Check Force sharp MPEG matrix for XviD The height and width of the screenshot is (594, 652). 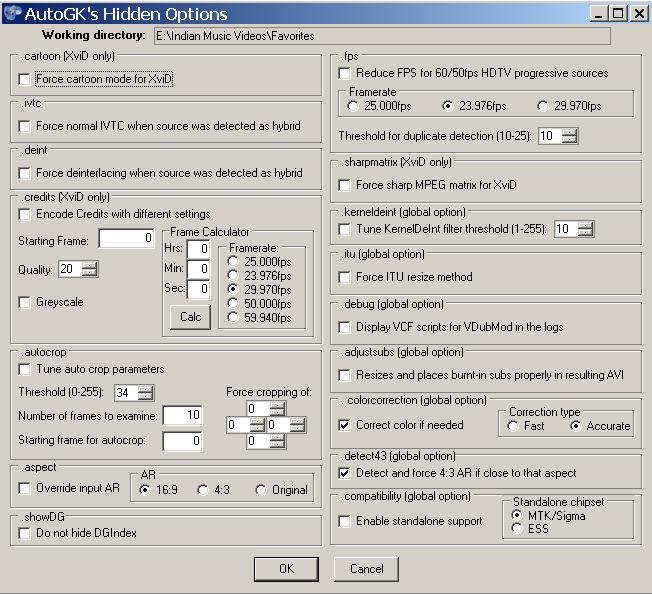[x=344, y=185]
